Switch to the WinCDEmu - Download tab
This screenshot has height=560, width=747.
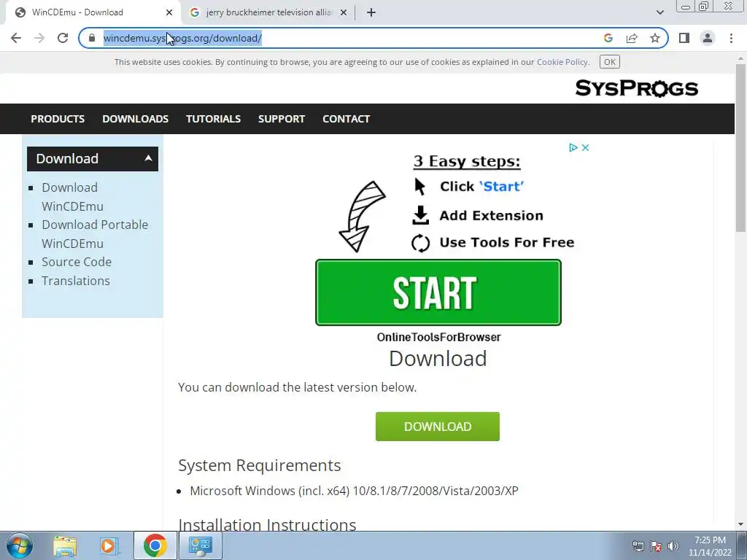point(93,12)
